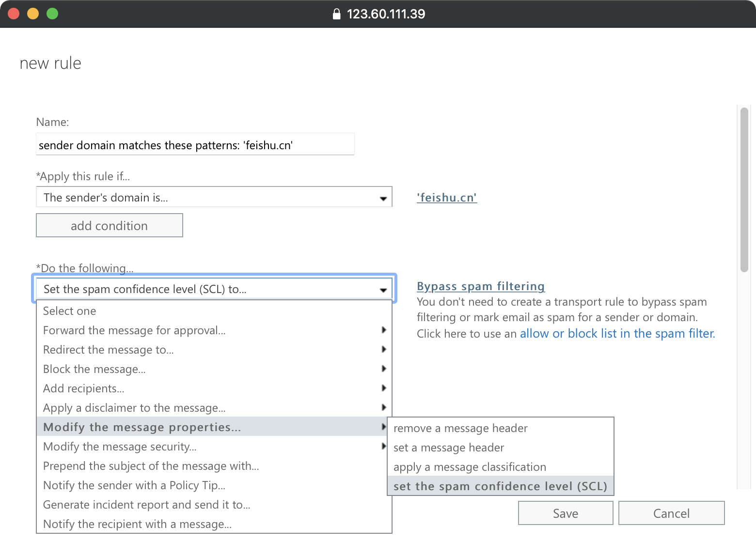Save the new rule
756x557 pixels.
click(565, 513)
